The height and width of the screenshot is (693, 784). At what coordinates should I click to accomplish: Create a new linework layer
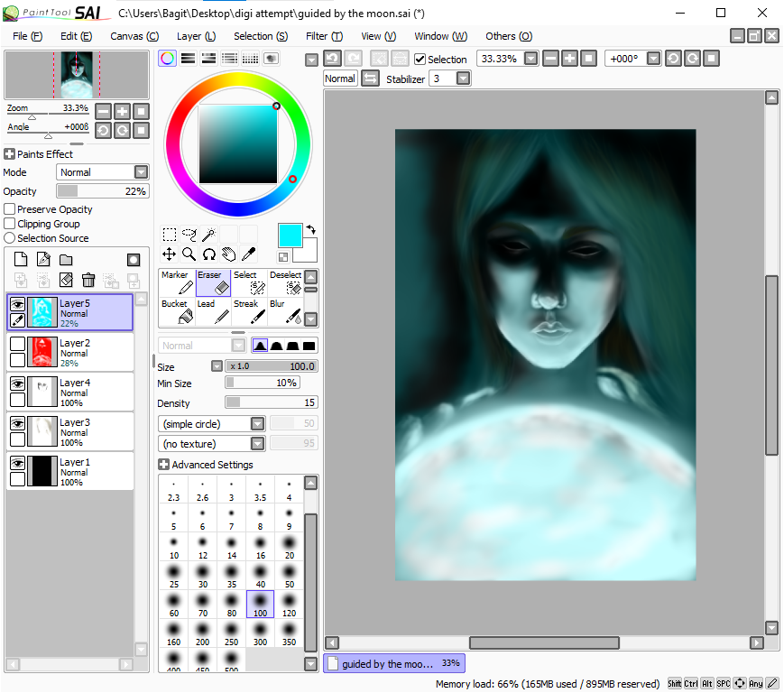43,259
